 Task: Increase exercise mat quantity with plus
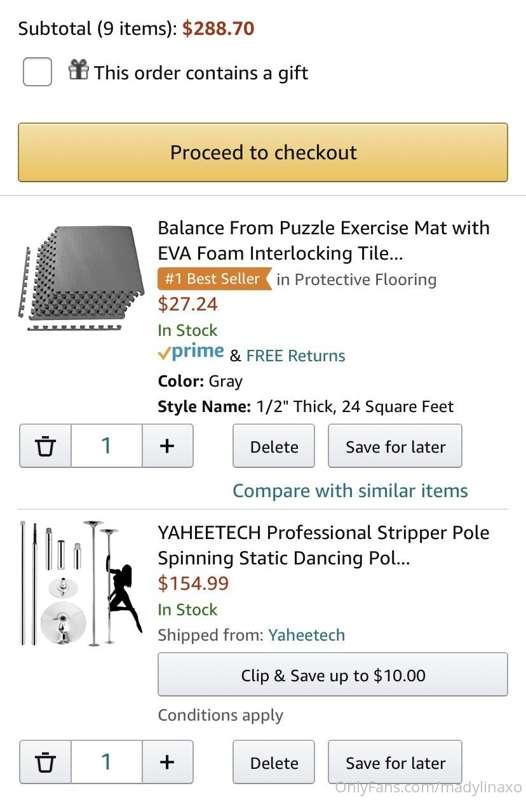[x=167, y=446]
